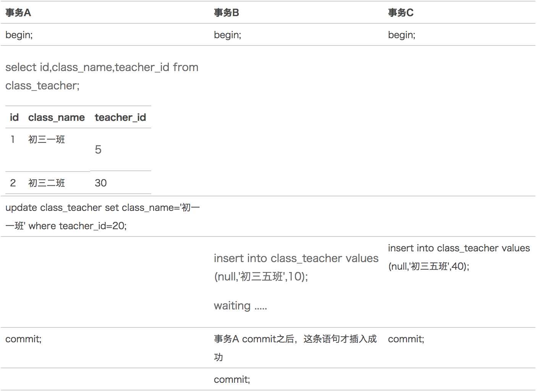The image size is (537, 392).
Task: Click the id cell 2
Action: click(x=13, y=183)
